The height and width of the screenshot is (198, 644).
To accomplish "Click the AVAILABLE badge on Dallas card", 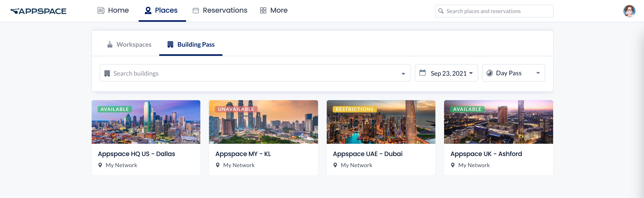I will pos(115,109).
